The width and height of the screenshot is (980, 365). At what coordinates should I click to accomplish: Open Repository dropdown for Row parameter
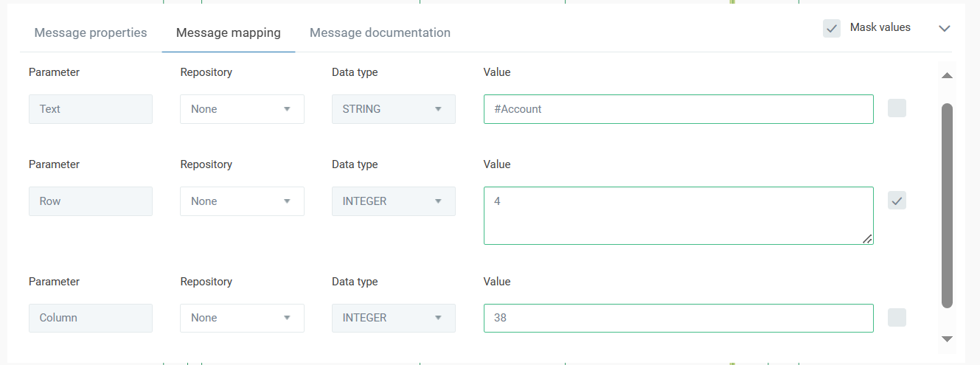[x=242, y=201]
